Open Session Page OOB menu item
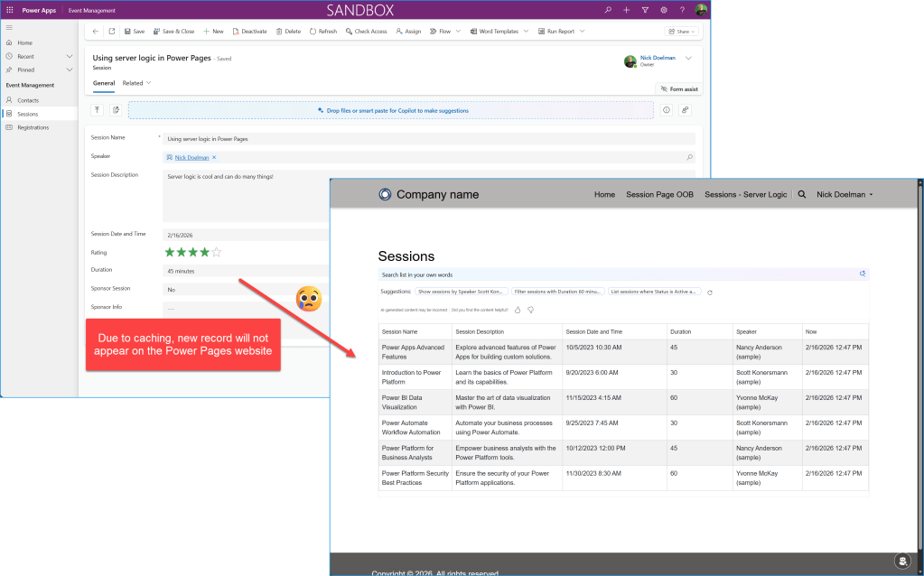Image resolution: width=924 pixels, height=576 pixels. click(659, 194)
